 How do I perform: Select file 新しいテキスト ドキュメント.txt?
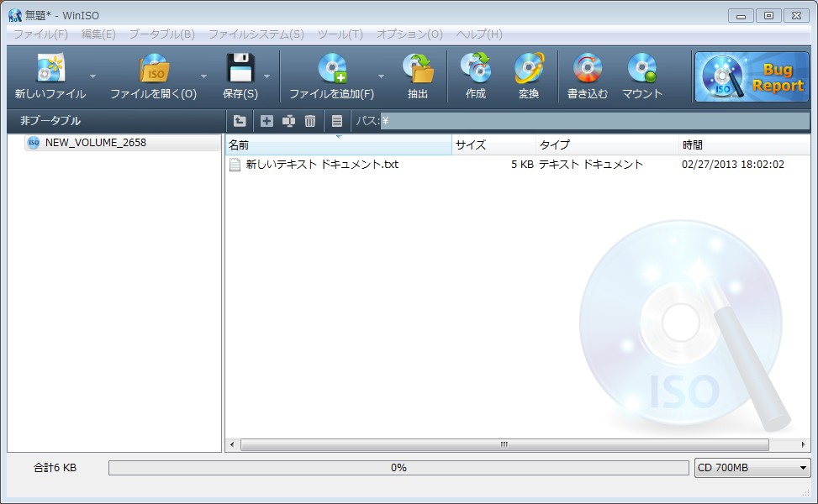pyautogui.click(x=322, y=165)
